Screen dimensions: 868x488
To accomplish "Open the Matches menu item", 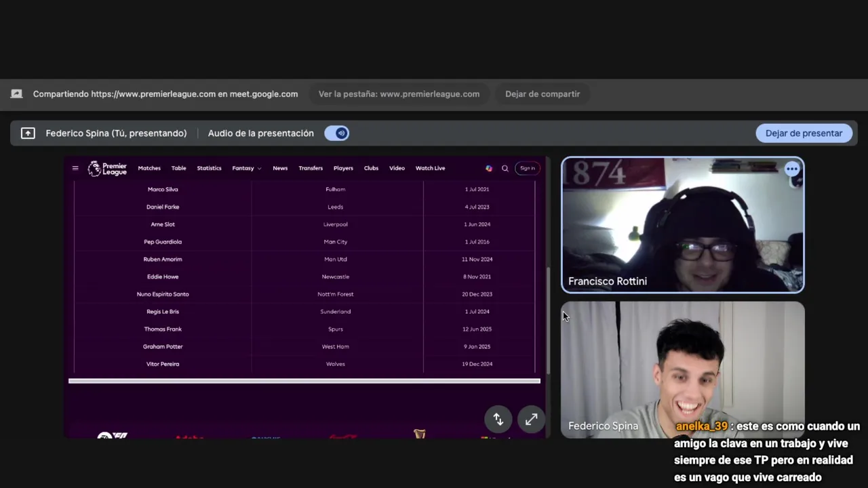I will point(149,168).
